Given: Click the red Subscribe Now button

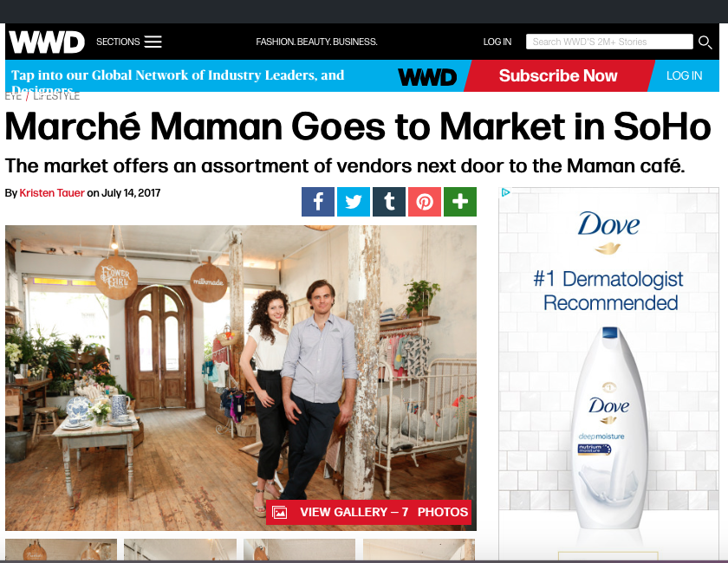Looking at the screenshot, I should [x=558, y=75].
